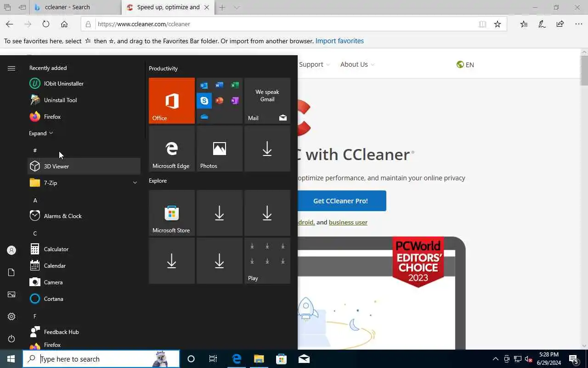Click the Share icon in Edge toolbar

(560, 24)
